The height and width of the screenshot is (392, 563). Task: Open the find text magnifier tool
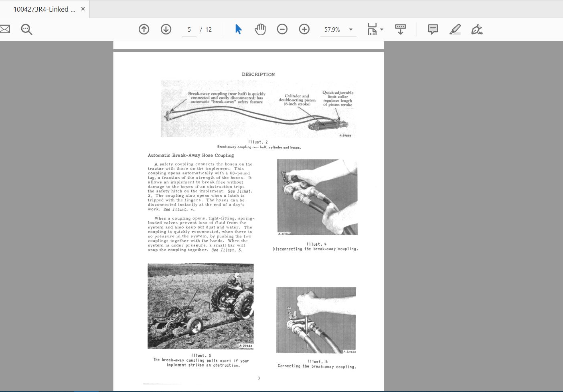26,29
